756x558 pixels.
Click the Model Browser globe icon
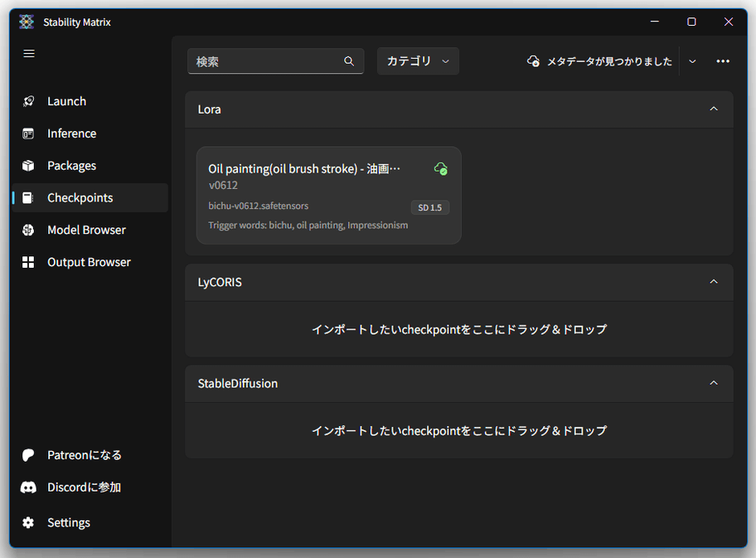(x=28, y=230)
